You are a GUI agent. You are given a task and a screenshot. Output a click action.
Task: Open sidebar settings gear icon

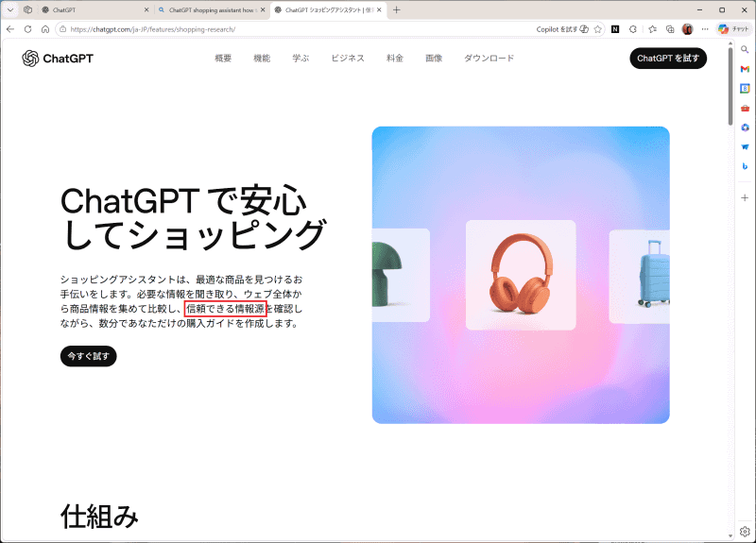(745, 532)
